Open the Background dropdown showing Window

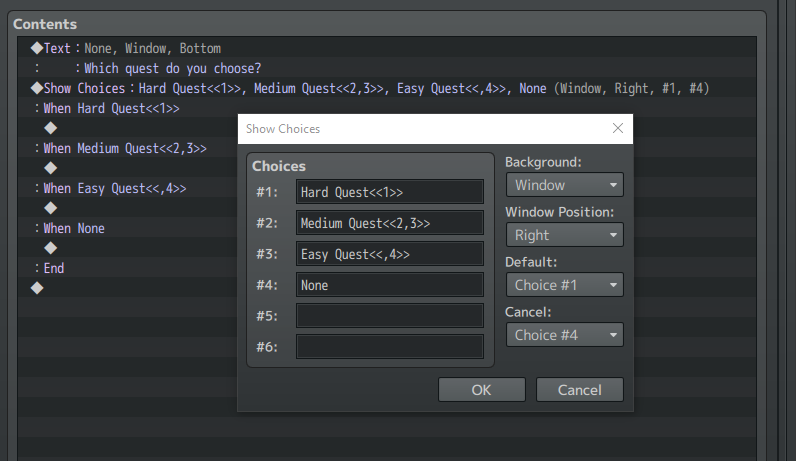pos(565,185)
